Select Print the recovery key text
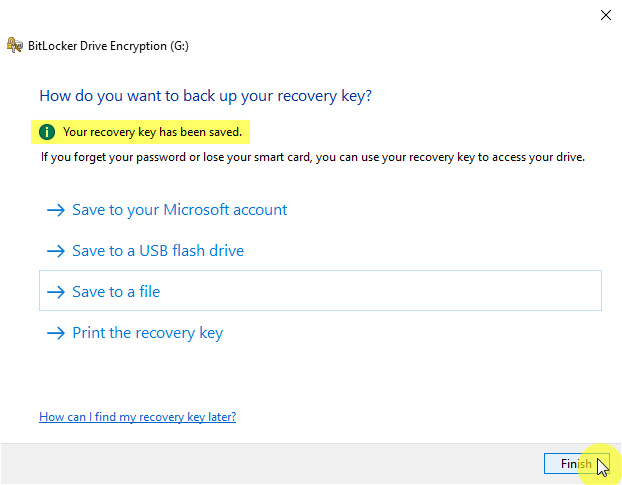This screenshot has height=485, width=622. point(148,333)
